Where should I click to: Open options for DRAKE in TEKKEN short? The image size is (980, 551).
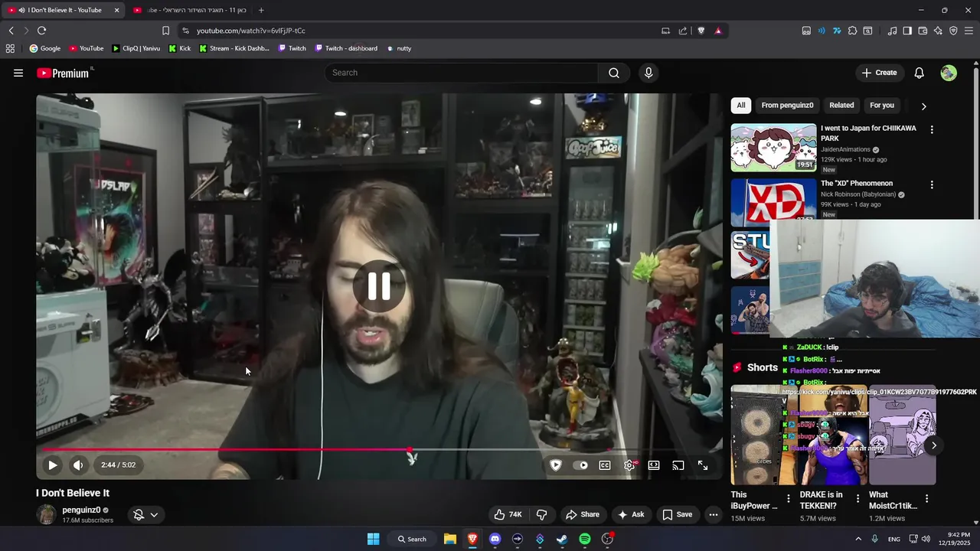coord(857,499)
